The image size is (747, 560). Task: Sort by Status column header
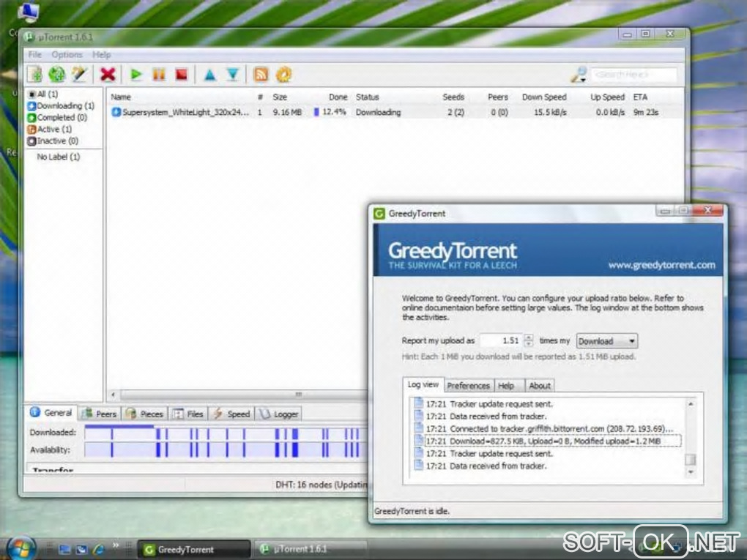click(367, 97)
